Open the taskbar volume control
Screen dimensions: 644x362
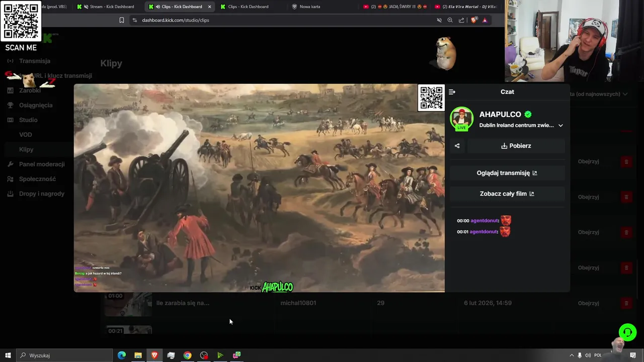click(588, 355)
